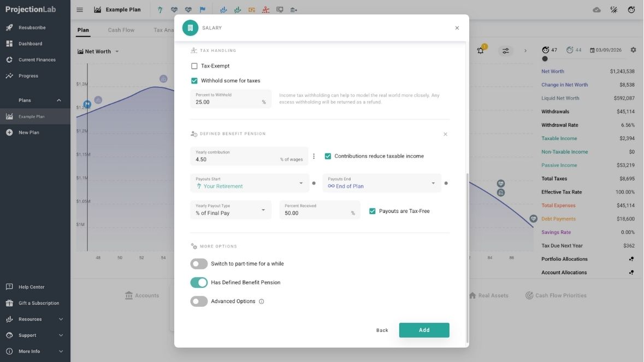The width and height of the screenshot is (644, 362).
Task: Click the Advanced Options info icon
Action: [x=261, y=301]
